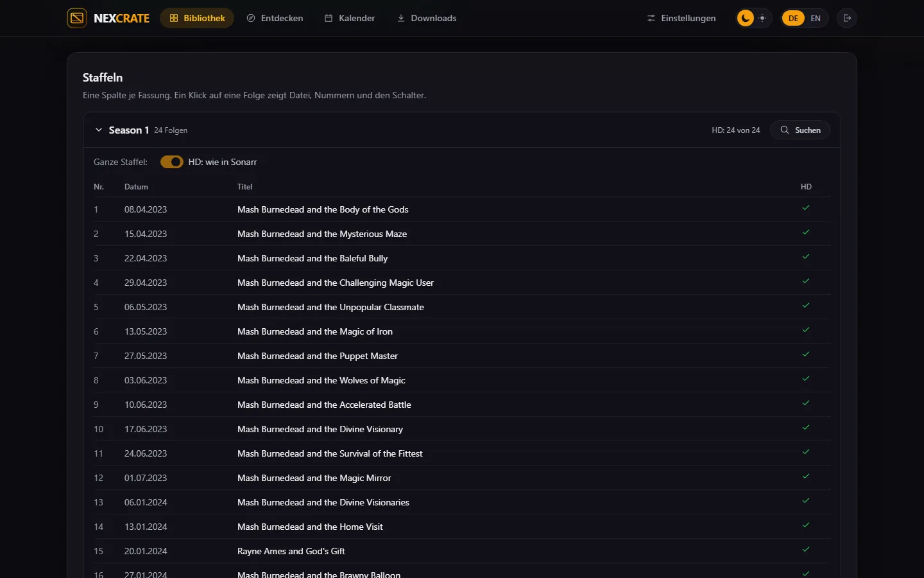924x578 pixels.
Task: Click HD checkmark for Rayne Ames and God's Gift
Action: tap(806, 550)
